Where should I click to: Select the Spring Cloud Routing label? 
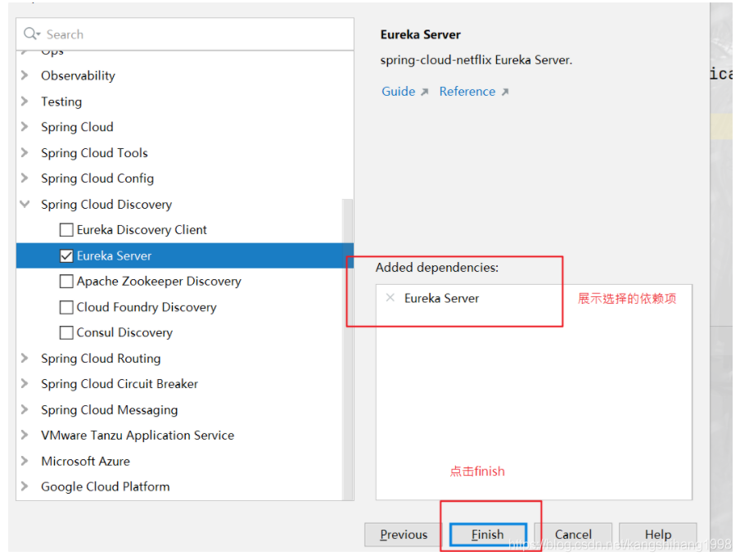[101, 359]
